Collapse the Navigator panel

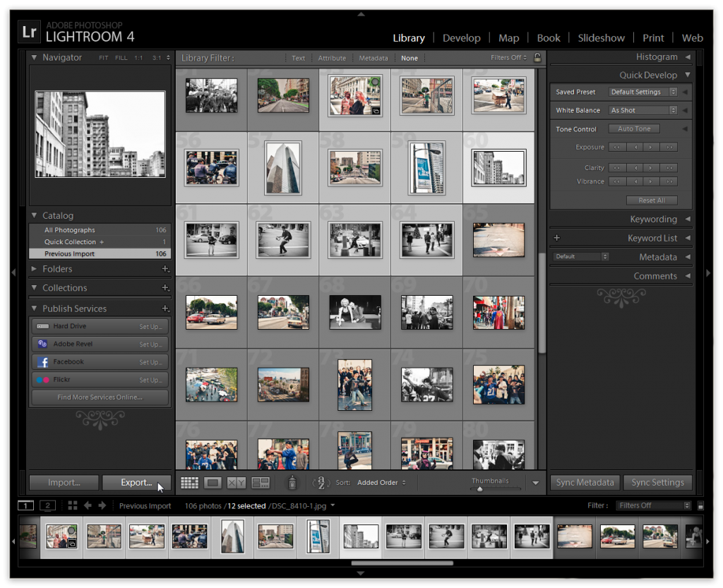tap(34, 58)
